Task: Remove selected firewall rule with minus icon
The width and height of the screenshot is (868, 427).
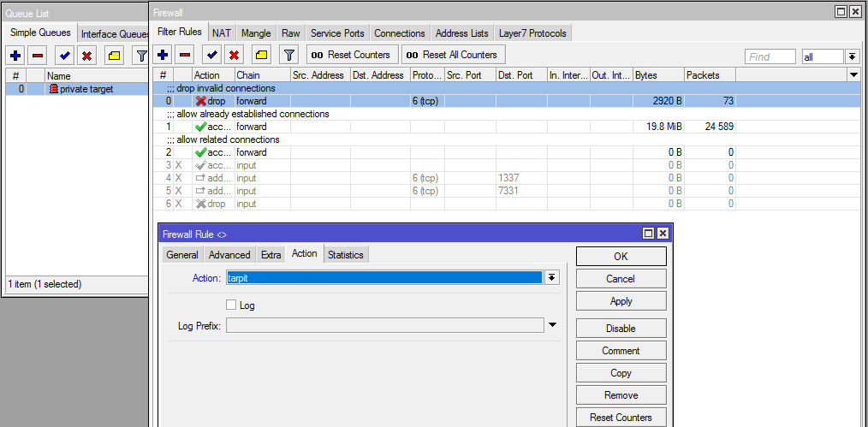Action: [x=185, y=54]
